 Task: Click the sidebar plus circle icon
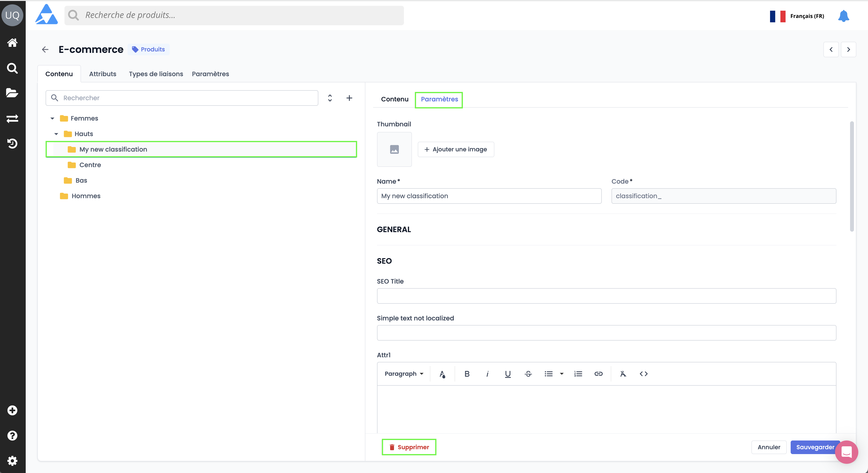[12, 410]
